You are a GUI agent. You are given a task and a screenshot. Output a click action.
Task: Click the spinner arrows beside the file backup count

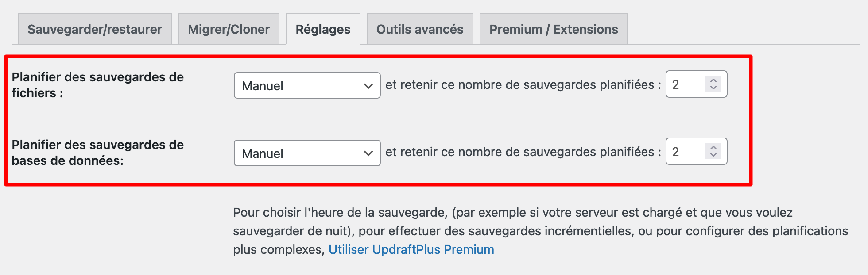pyautogui.click(x=713, y=84)
